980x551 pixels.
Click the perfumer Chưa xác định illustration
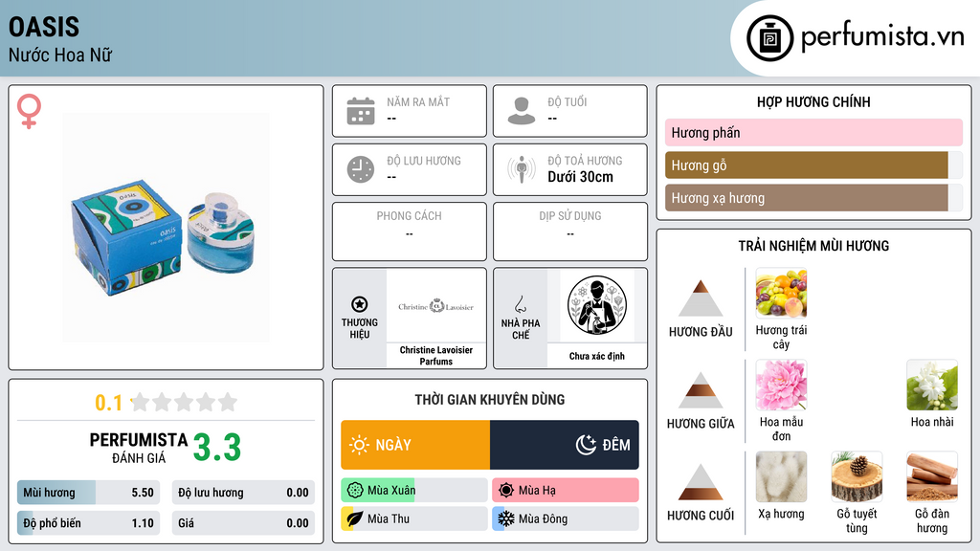point(597,305)
